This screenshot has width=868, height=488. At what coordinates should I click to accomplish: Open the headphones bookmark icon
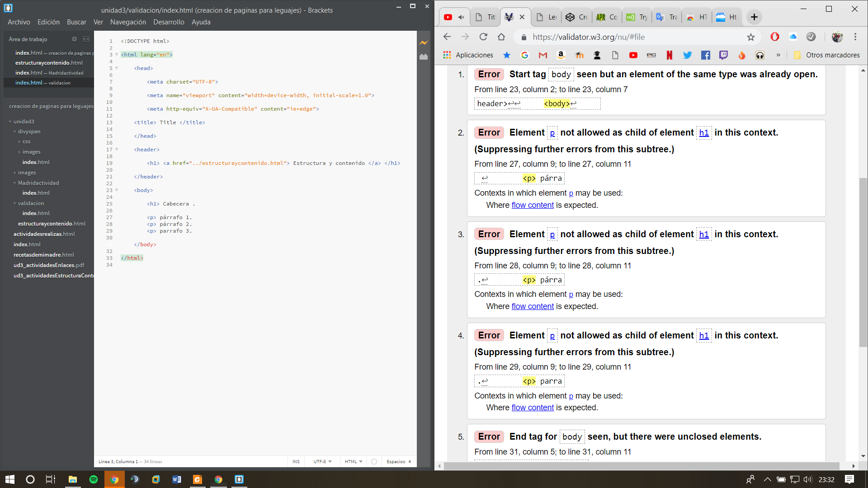[x=760, y=55]
